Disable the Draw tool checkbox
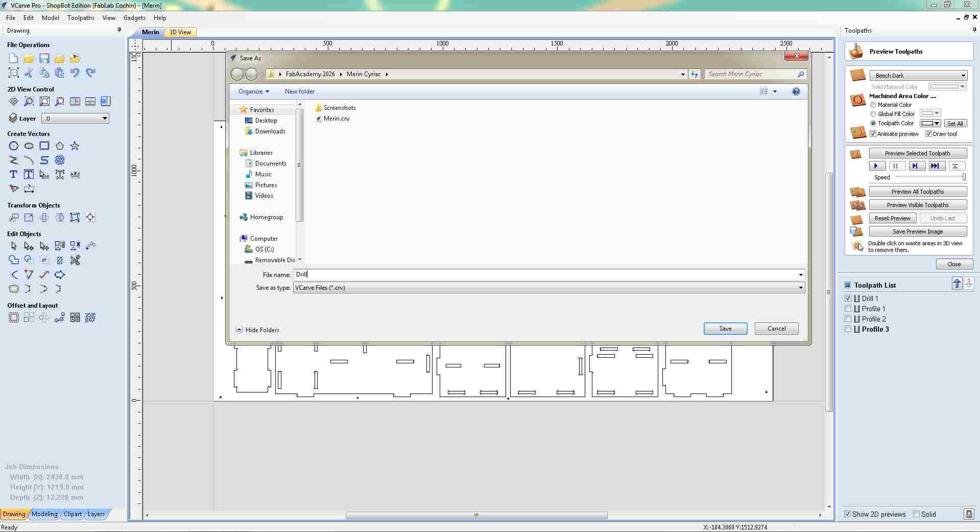980x532 pixels. click(x=928, y=133)
